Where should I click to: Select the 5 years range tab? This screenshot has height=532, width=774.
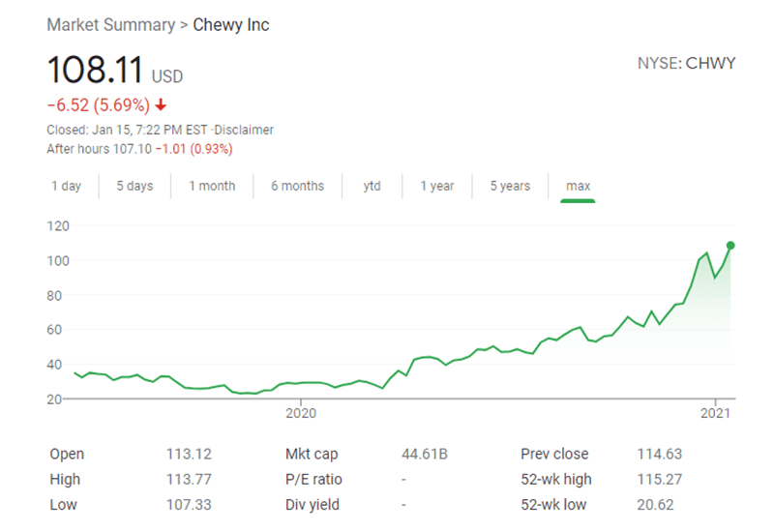(x=510, y=187)
